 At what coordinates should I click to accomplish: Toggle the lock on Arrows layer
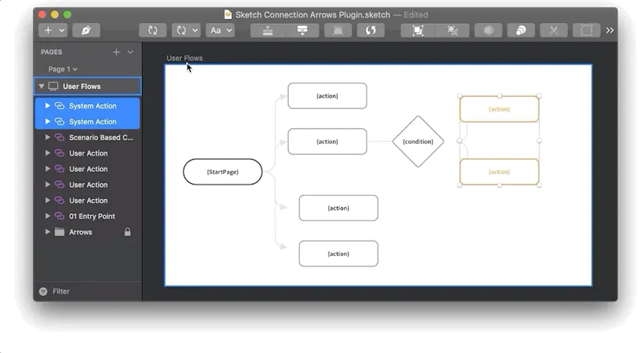[x=128, y=232]
